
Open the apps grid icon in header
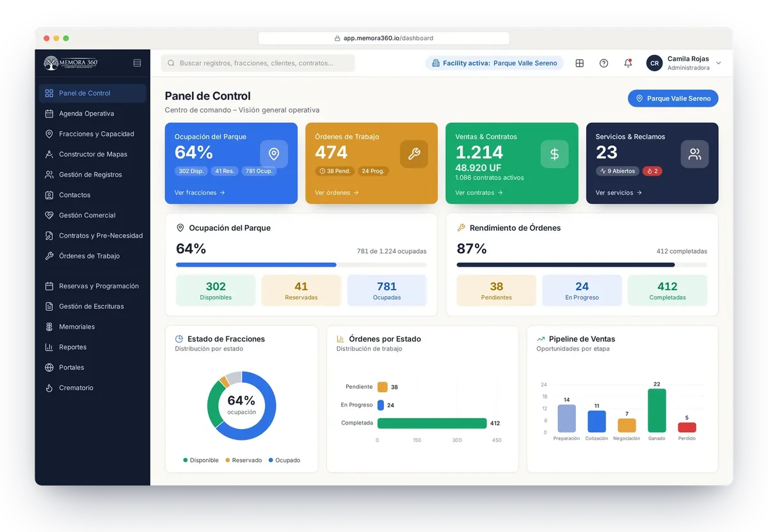[579, 63]
